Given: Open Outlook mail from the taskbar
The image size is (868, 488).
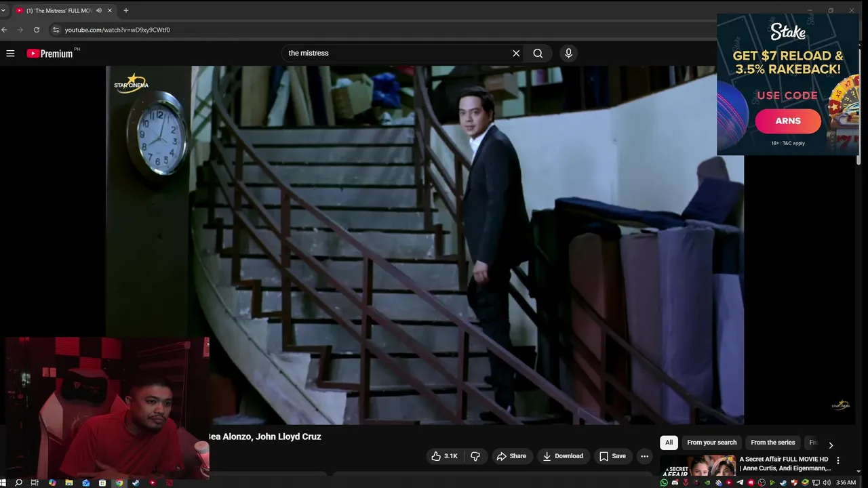Looking at the screenshot, I should coord(85,483).
